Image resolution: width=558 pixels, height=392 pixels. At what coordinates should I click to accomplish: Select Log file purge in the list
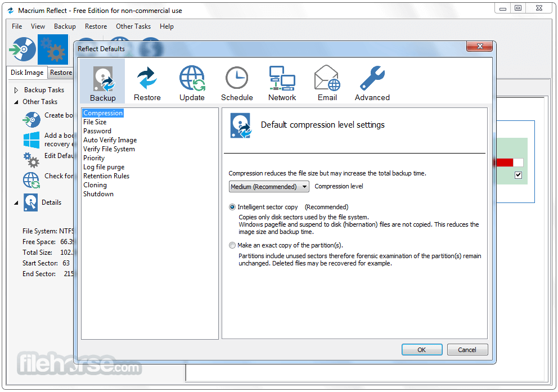(x=104, y=167)
